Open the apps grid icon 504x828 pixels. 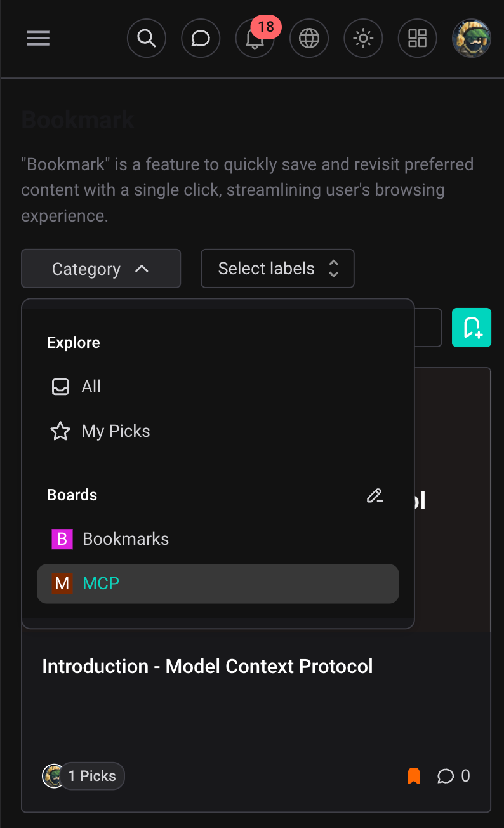417,39
